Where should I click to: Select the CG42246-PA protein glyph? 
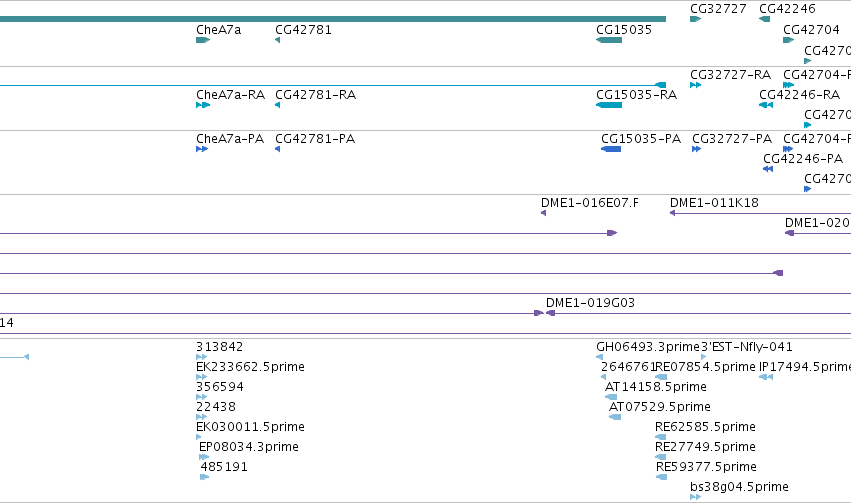pos(768,169)
